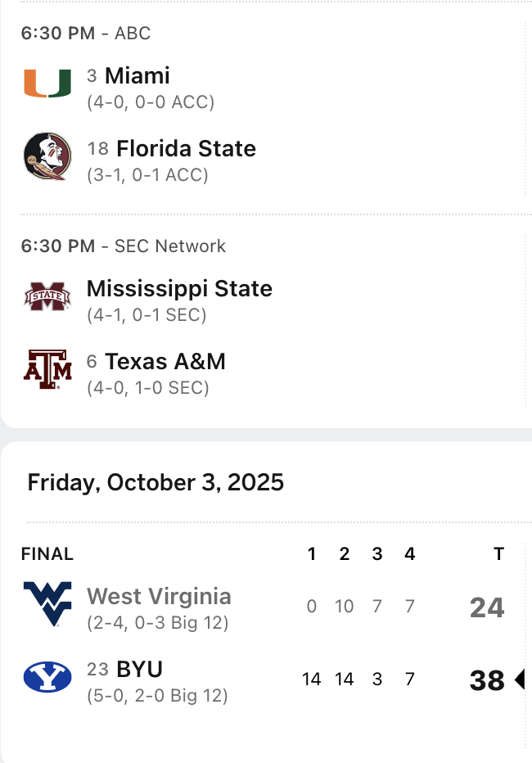Click the 6:30 PM SEC Network game time

57,246
